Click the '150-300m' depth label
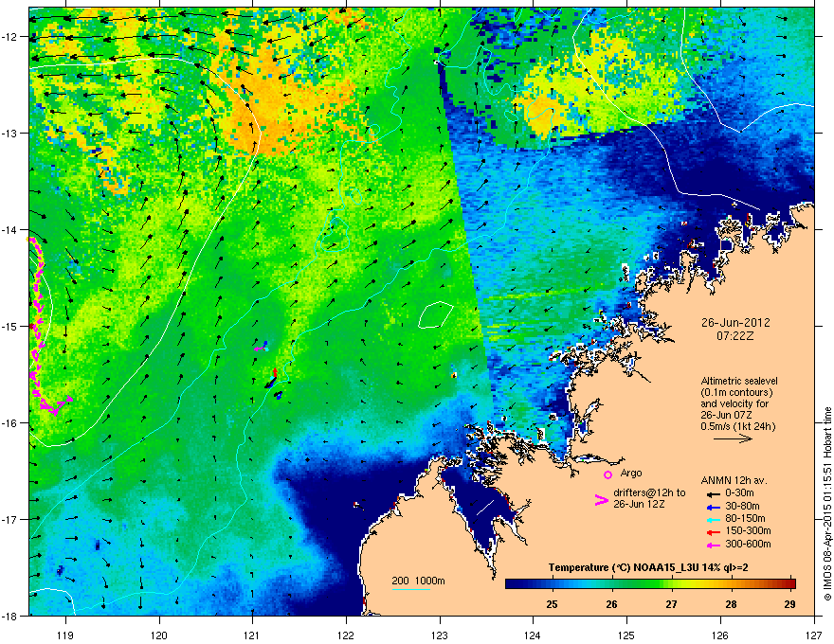This screenshot has width=834, height=644. (748, 530)
